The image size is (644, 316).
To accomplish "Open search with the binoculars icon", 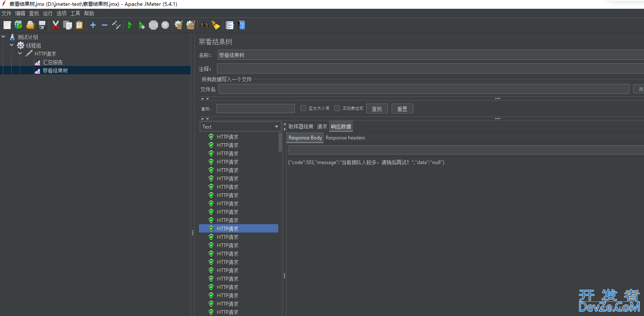I will pyautogui.click(x=204, y=25).
